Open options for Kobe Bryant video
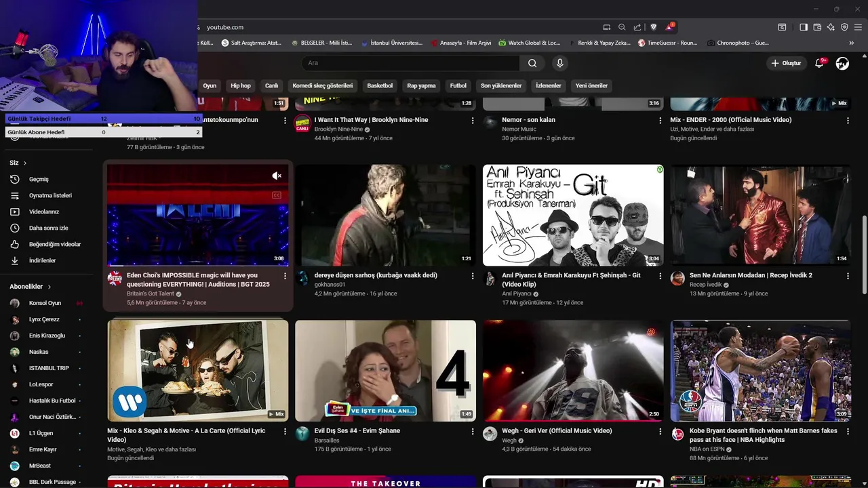Screen dimensions: 868x488 click(x=848, y=431)
